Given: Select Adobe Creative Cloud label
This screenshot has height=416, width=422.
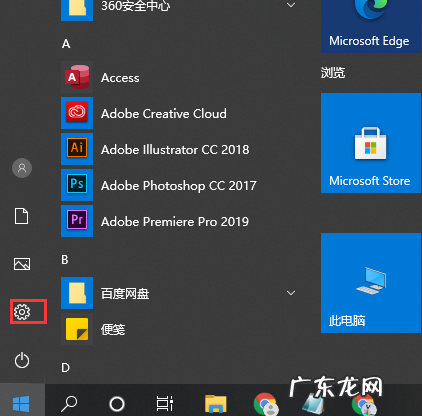Looking at the screenshot, I should click(164, 114).
